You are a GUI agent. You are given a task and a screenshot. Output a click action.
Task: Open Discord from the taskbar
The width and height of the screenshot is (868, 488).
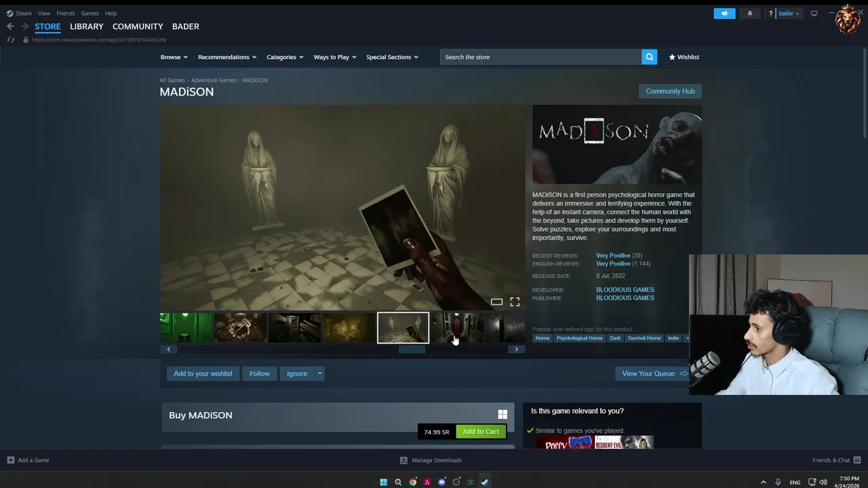tap(441, 482)
